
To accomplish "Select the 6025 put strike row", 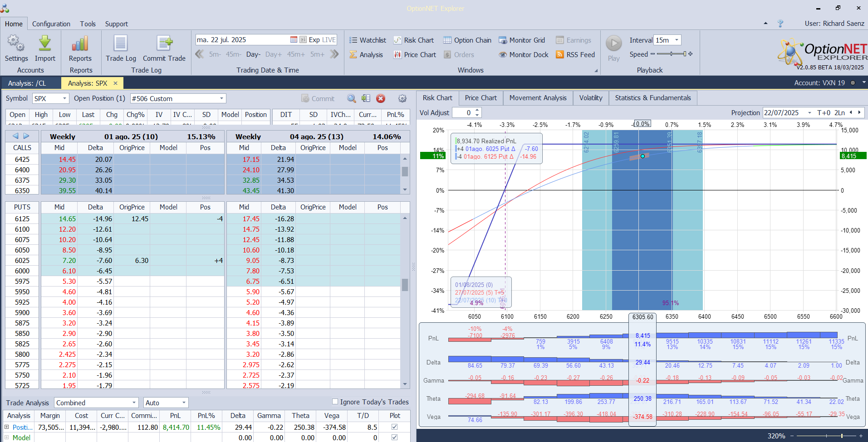I will pos(114,261).
